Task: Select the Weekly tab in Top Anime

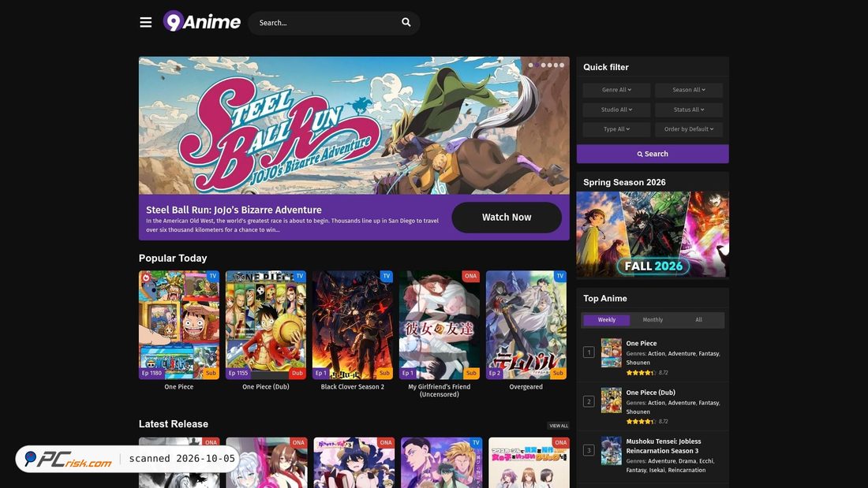Action: click(606, 320)
